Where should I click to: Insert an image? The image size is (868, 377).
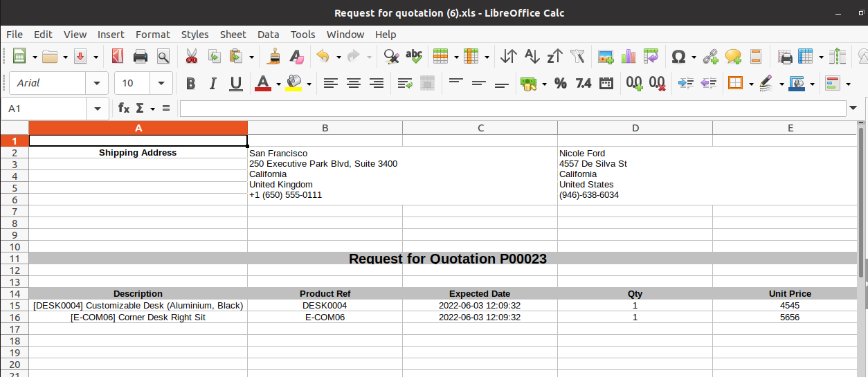606,57
